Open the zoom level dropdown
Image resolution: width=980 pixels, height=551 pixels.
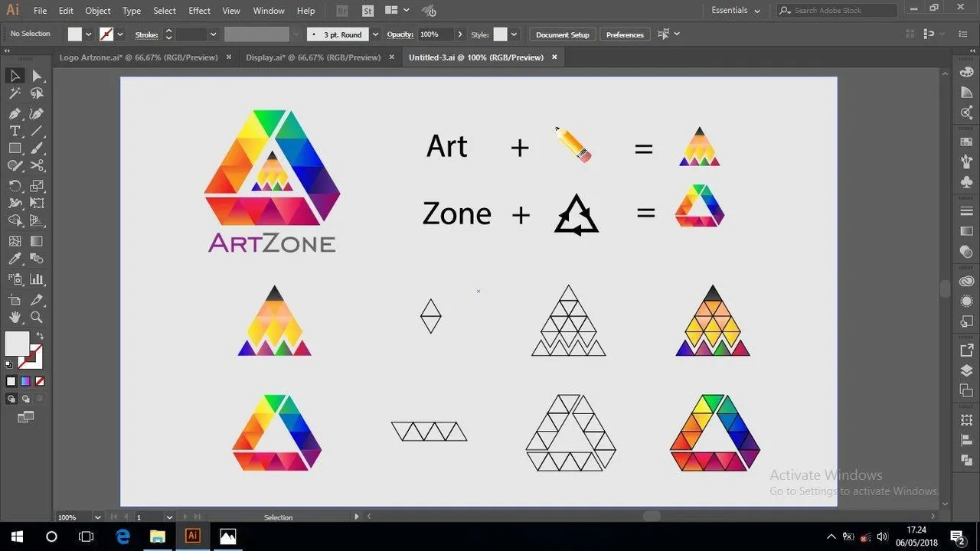point(97,517)
